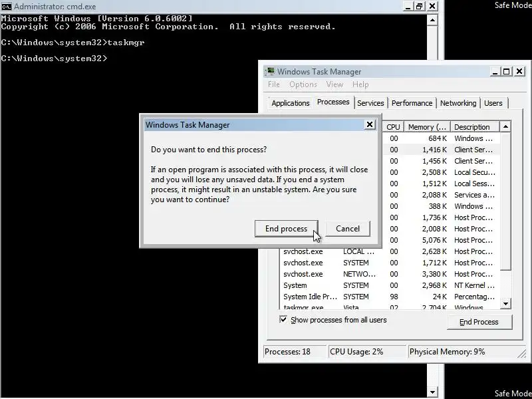The height and width of the screenshot is (399, 532).
Task: Click the 388 K Windows row
Action: pyautogui.click(x=441, y=206)
